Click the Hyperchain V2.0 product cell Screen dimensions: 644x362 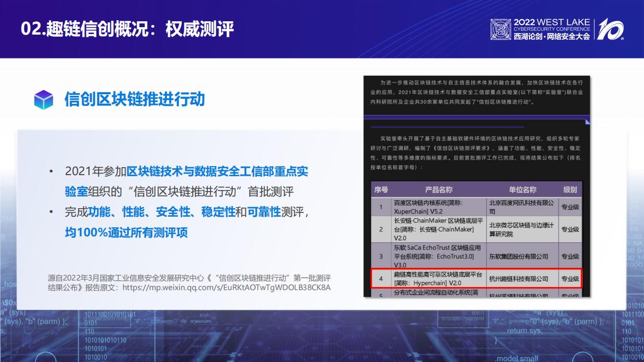pos(439,278)
